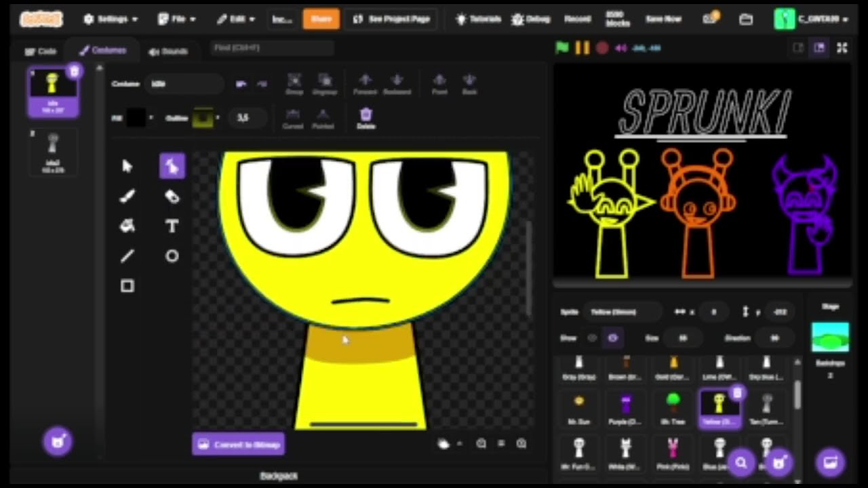The height and width of the screenshot is (488, 868).
Task: Click the orange Share button
Action: point(321,19)
